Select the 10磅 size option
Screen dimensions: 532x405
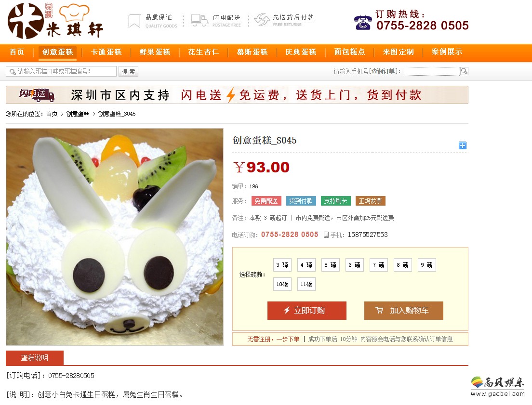tap(282, 284)
